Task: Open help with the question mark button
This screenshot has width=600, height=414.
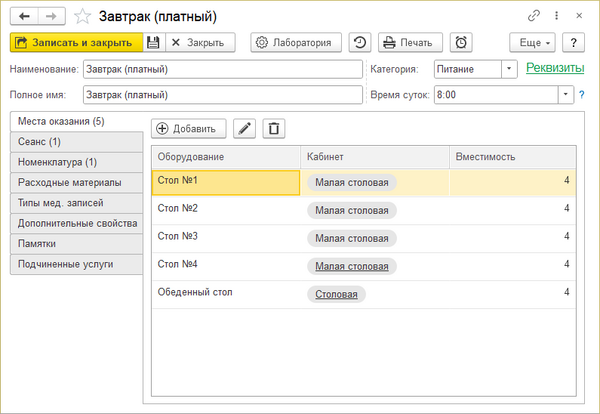Action: (573, 42)
